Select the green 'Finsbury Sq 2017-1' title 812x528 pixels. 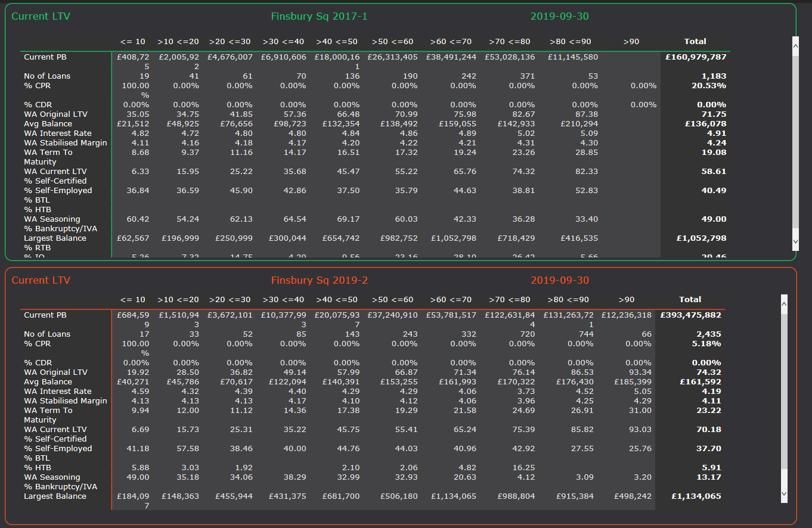click(x=319, y=16)
